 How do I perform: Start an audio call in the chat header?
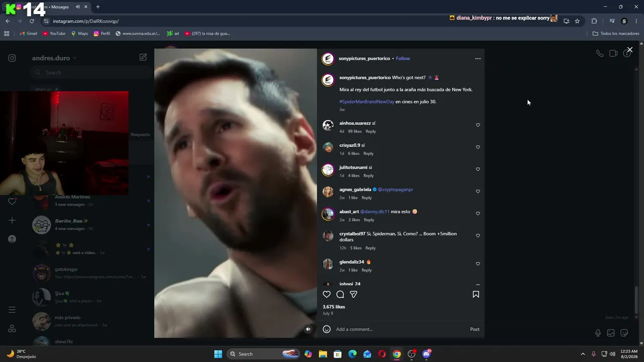click(x=600, y=53)
